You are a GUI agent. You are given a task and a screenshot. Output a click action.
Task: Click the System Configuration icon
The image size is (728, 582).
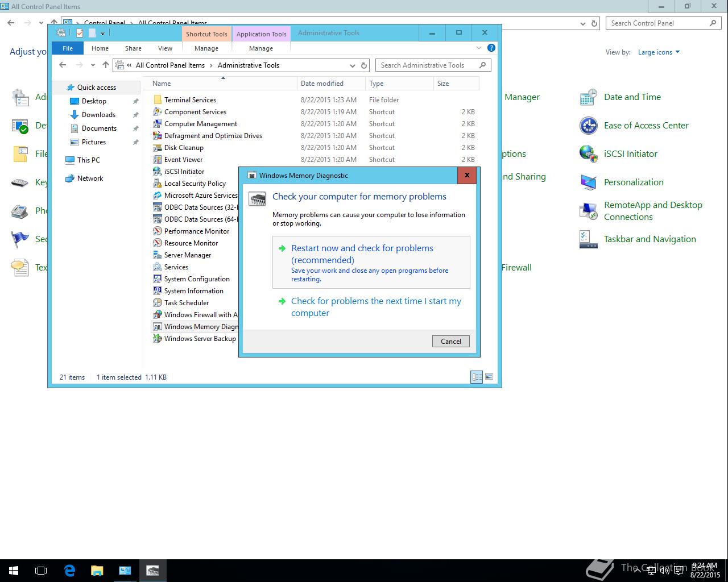coord(158,279)
